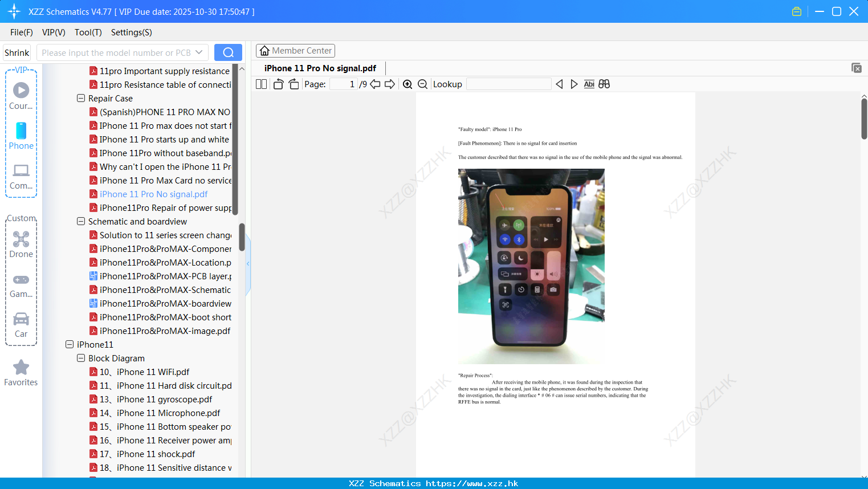Find next lookup result triangle
Screen dimensions: 868x489
pos(574,84)
